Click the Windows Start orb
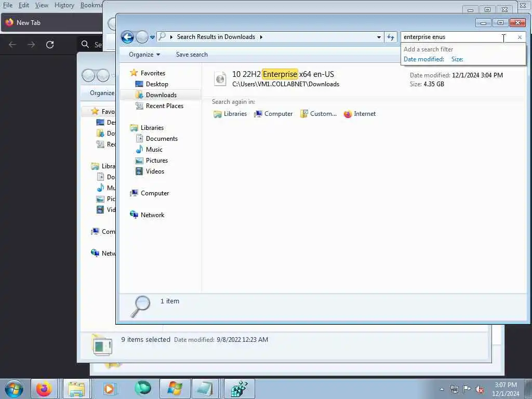 (x=14, y=389)
